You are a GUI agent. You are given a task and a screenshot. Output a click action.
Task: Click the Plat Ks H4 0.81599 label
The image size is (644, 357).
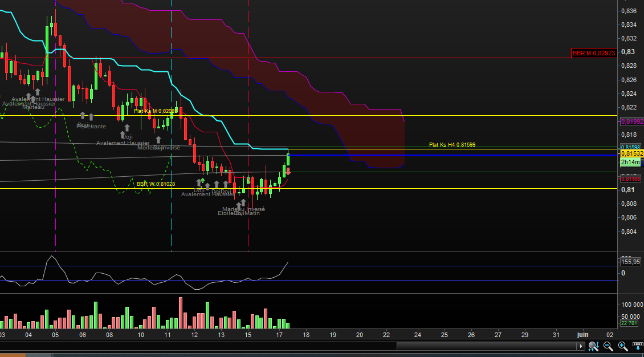452,145
